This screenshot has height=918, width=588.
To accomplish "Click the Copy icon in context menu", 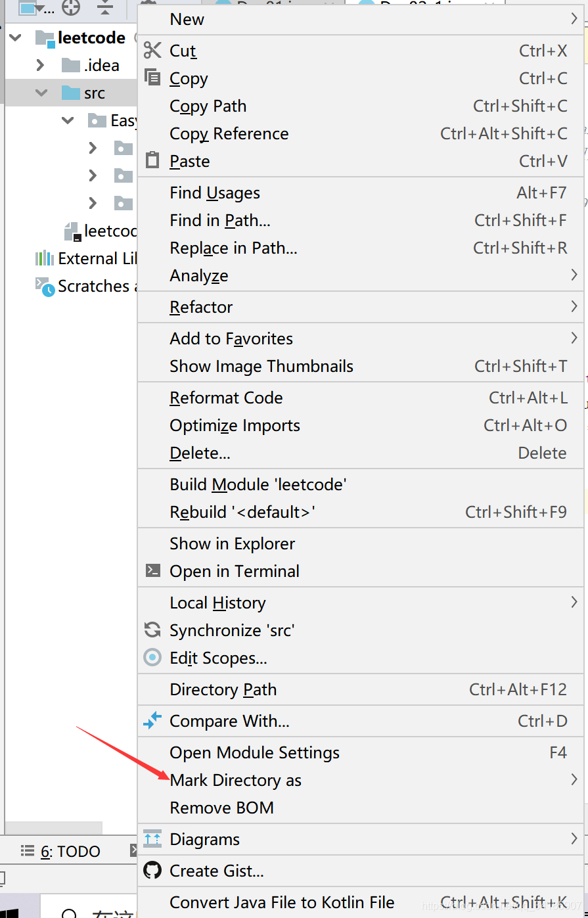I will pyautogui.click(x=152, y=78).
